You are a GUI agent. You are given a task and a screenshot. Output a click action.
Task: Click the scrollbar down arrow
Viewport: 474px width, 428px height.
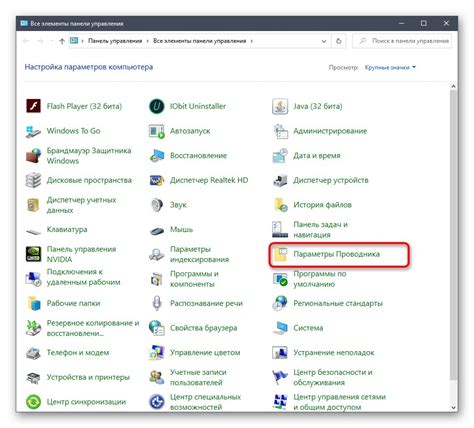coord(453,408)
